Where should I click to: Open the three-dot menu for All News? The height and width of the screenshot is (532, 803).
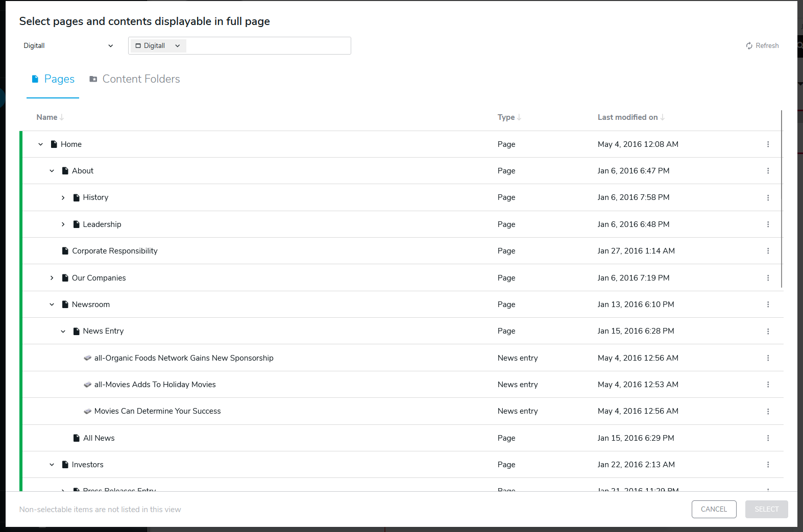[768, 438]
